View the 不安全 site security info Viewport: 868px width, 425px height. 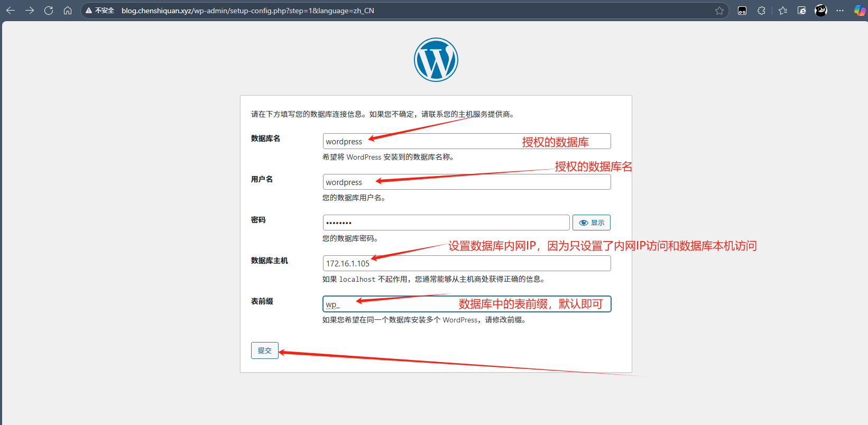pyautogui.click(x=100, y=11)
